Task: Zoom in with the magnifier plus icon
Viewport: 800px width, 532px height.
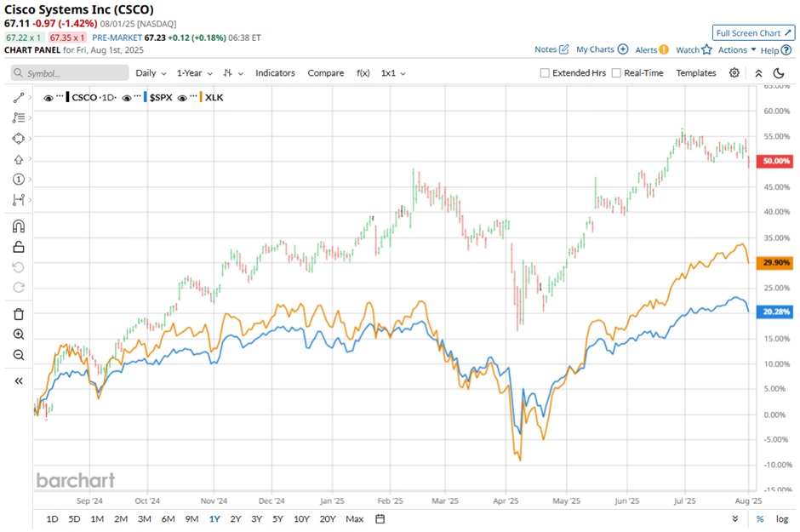Action: click(19, 335)
